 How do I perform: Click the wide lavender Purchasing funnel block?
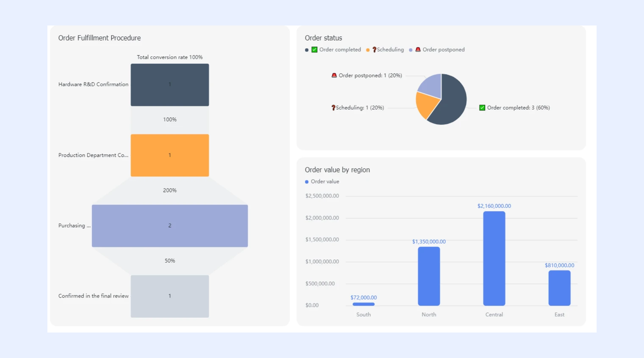point(170,226)
